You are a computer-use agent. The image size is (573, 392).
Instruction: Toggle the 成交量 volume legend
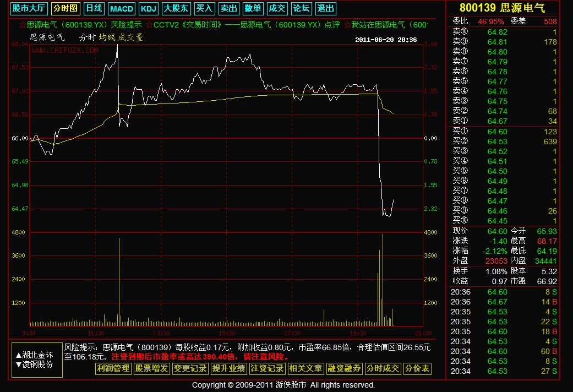click(x=131, y=37)
